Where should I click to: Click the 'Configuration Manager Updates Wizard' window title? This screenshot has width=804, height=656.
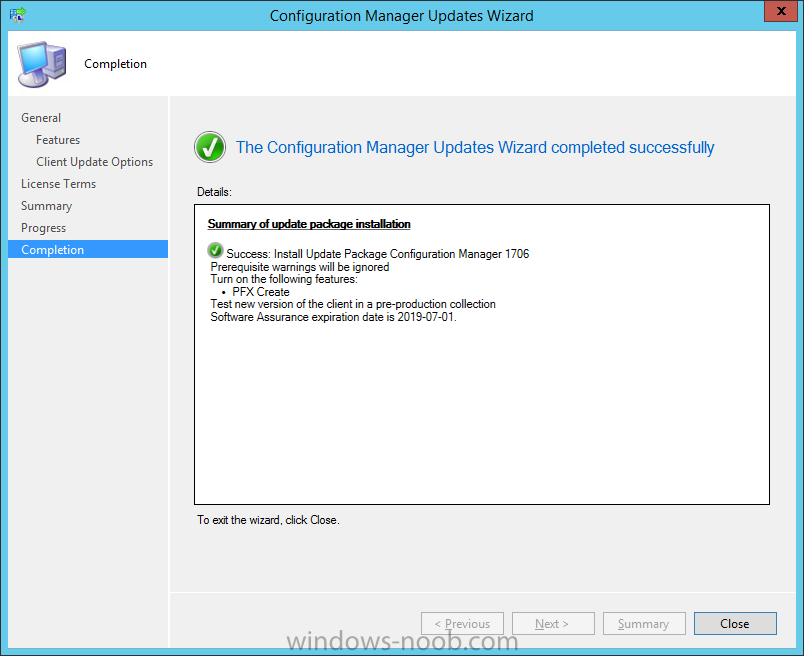pyautogui.click(x=401, y=16)
